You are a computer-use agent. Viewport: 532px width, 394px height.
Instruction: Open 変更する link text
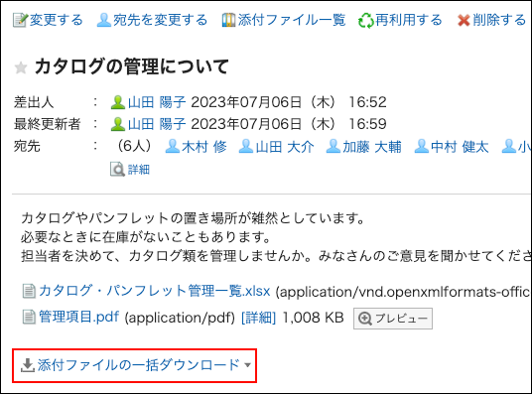tap(56, 20)
